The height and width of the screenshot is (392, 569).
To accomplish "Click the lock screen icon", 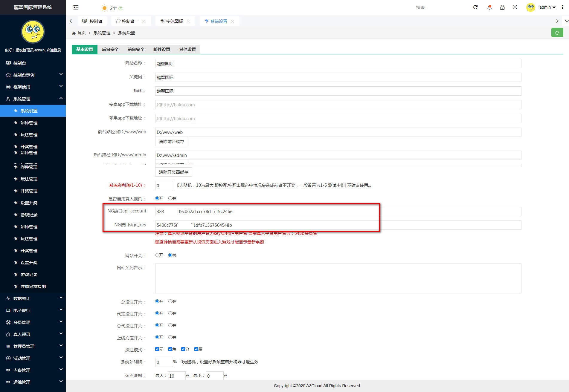I will coord(502,7).
